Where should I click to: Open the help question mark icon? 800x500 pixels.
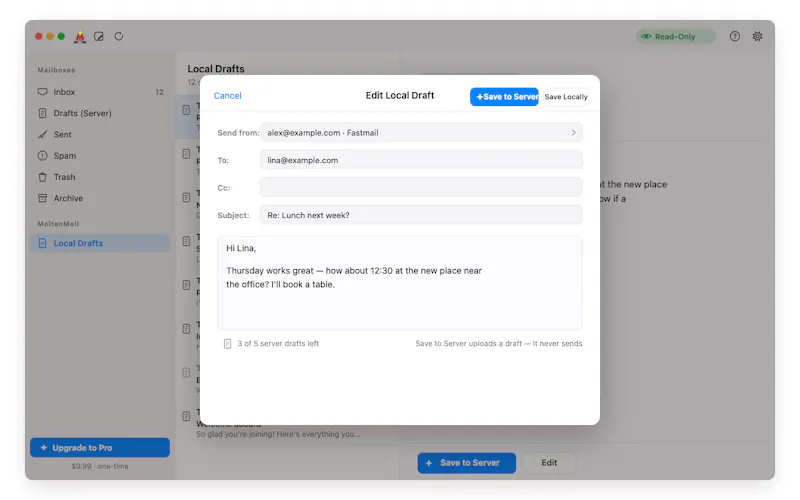(x=734, y=36)
